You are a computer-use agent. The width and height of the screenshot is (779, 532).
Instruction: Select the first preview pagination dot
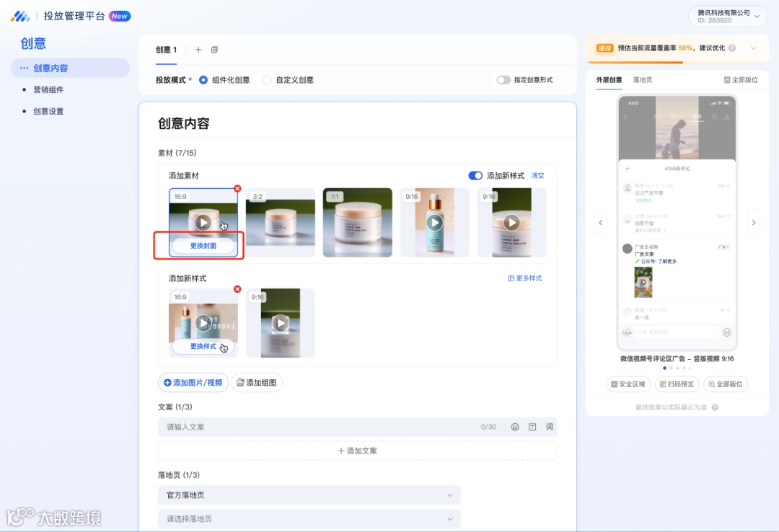(x=665, y=368)
